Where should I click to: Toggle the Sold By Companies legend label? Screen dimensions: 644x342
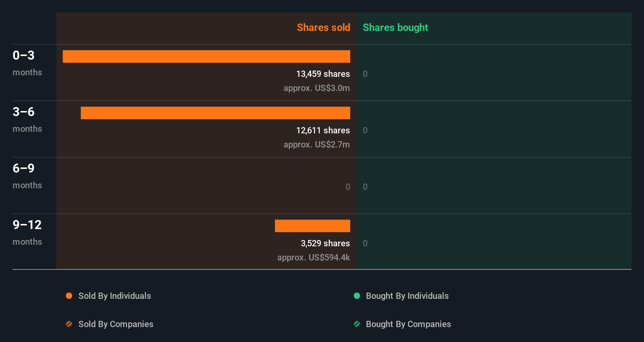click(116, 324)
